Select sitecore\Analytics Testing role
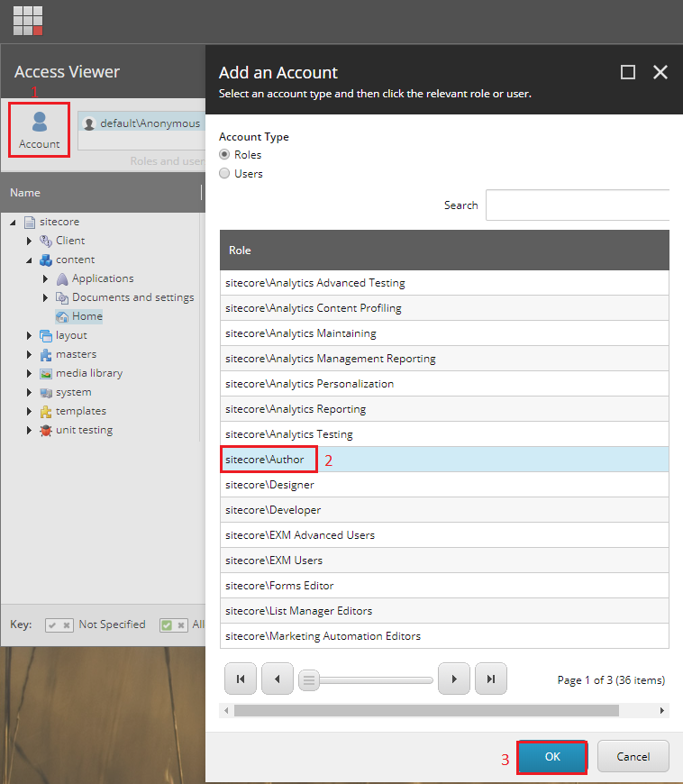The width and height of the screenshot is (683, 784). click(444, 434)
